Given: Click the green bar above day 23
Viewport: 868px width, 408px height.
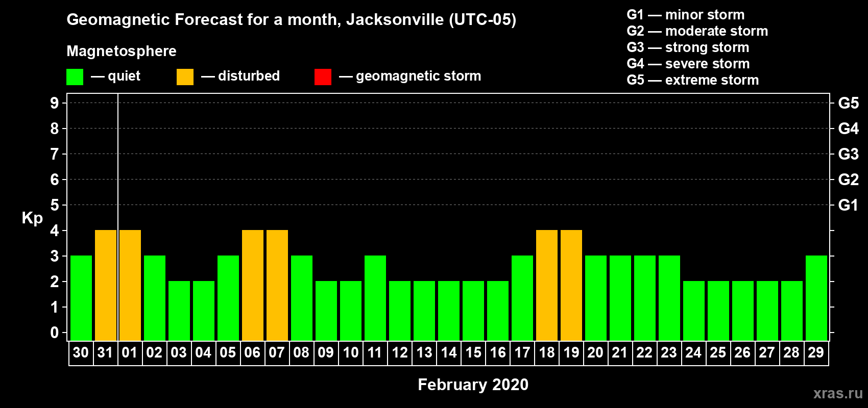Looking at the screenshot, I should click(669, 298).
